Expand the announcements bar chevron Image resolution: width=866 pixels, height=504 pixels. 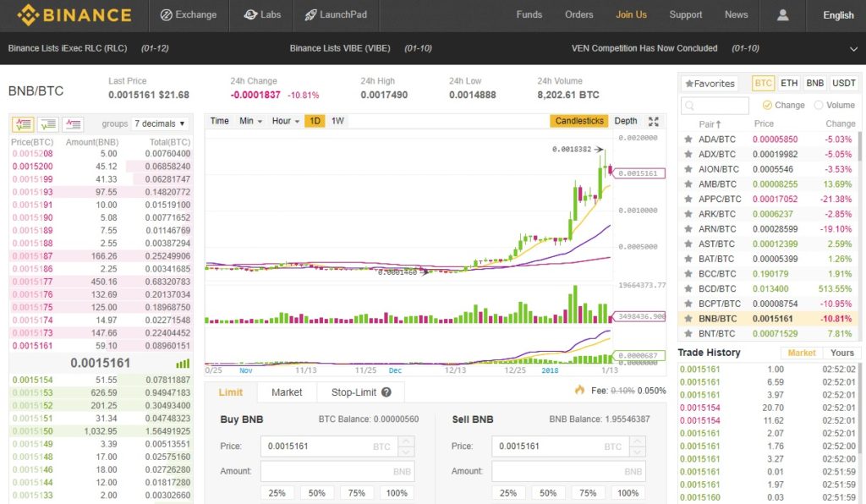[853, 49]
